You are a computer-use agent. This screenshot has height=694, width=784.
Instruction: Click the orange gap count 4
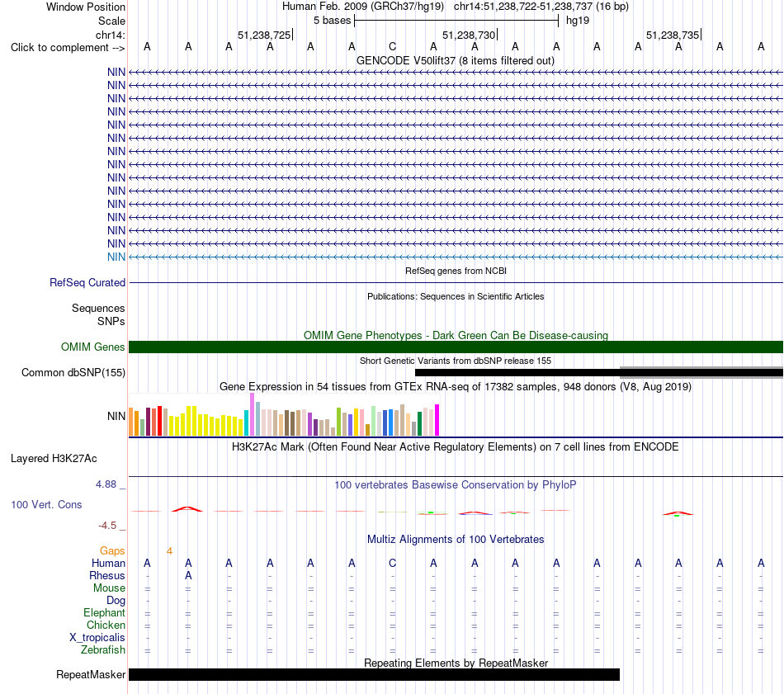[169, 551]
